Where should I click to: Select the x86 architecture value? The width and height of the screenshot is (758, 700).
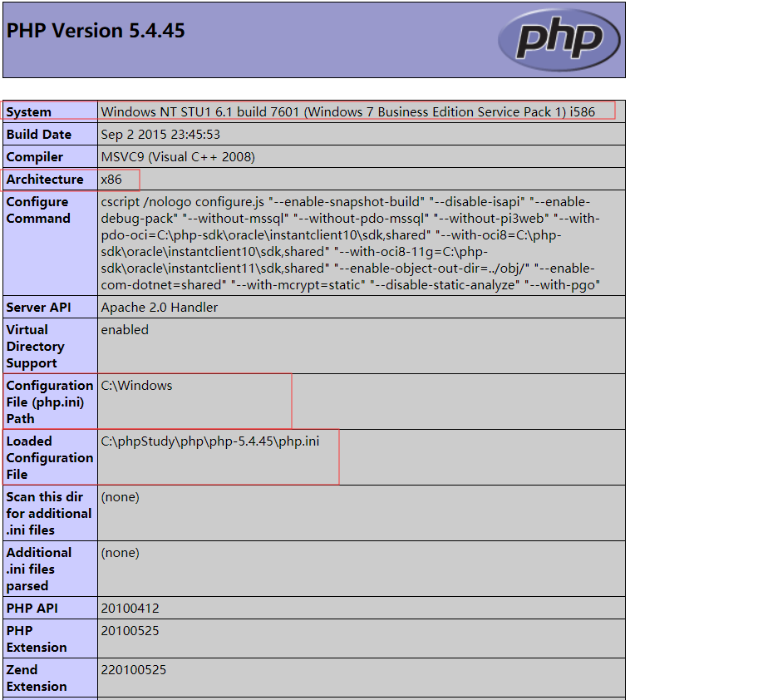(111, 180)
